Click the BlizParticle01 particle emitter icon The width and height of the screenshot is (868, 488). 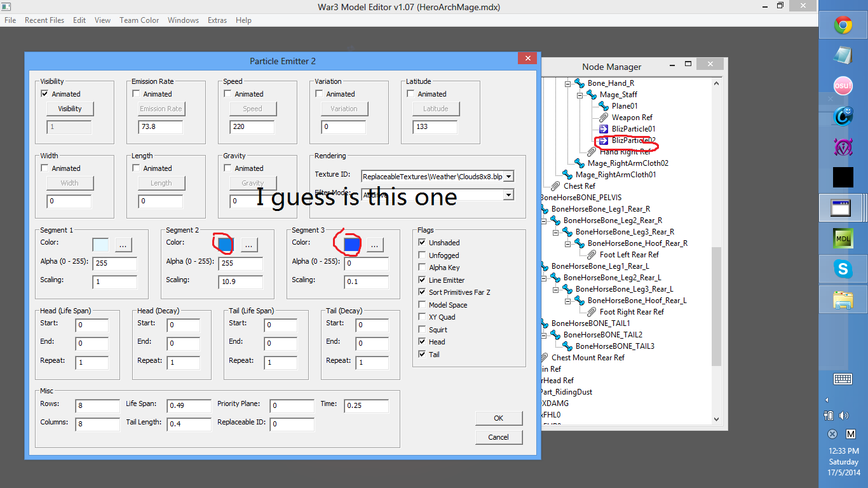[603, 129]
